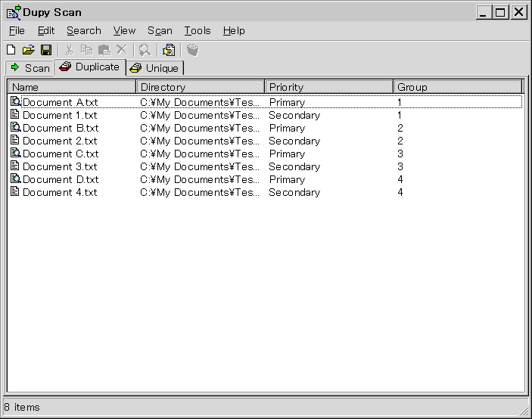This screenshot has height=419, width=532.
Task: Click the icon of Document B.txt
Action: (x=16, y=127)
